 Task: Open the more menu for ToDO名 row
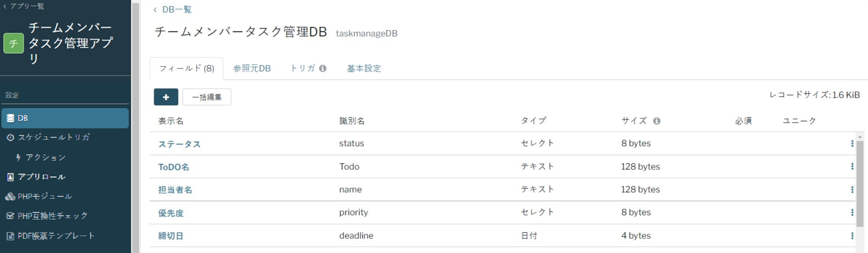(852, 167)
